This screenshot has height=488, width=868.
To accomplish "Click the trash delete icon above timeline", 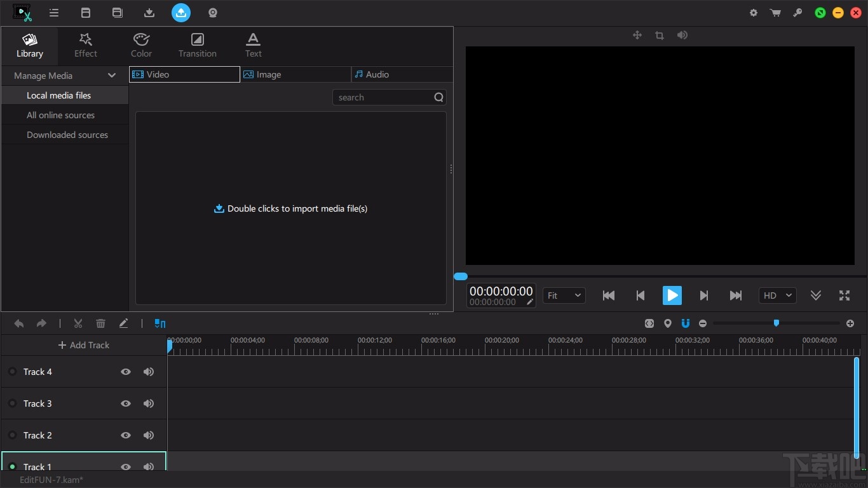I will [100, 323].
